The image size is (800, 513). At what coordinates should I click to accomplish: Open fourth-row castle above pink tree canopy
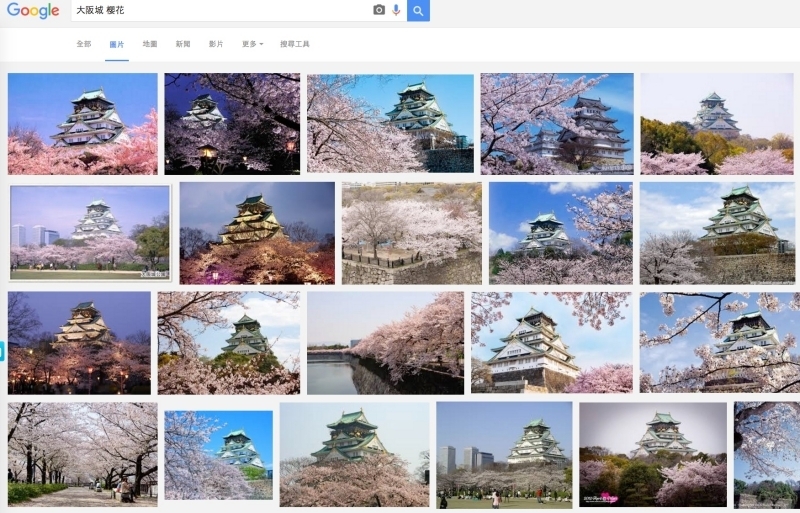pyautogui.click(x=355, y=454)
